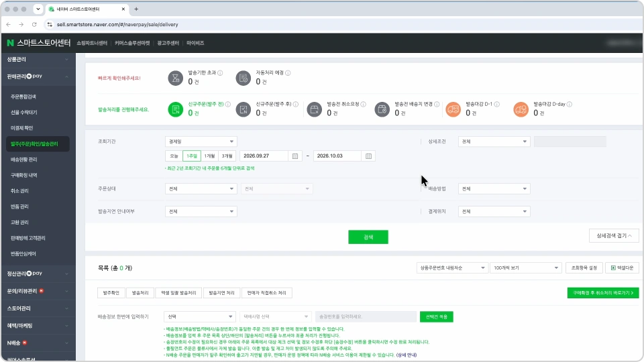This screenshot has width=644, height=362.
Task: Click the 자동처리 예정 icon
Action: 243,78
